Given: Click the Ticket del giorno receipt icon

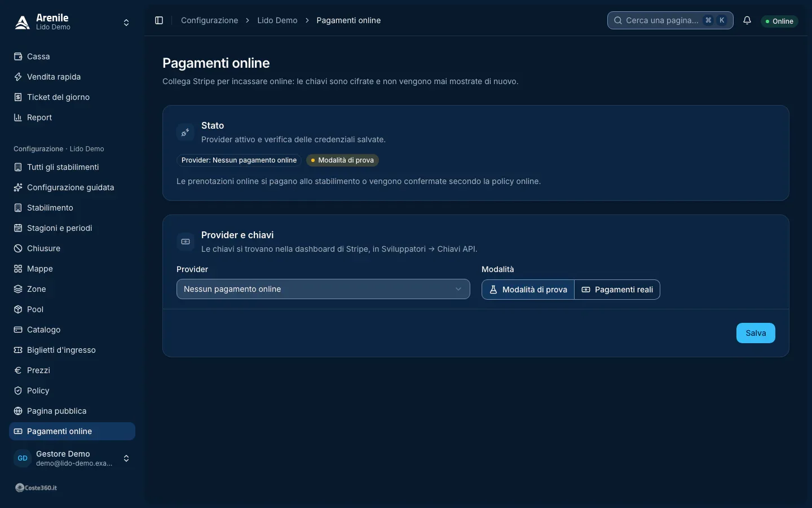Looking at the screenshot, I should (x=18, y=97).
